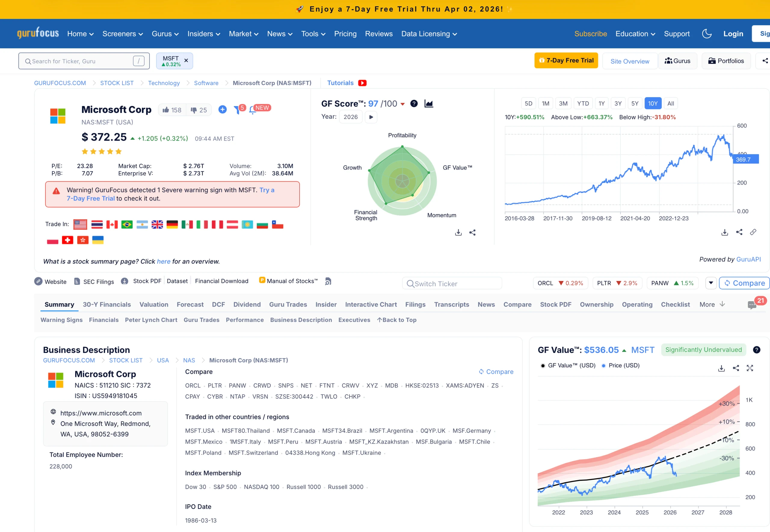Screen dimensions: 770x532
Task: Open the YouTube tutorials icon
Action: [362, 83]
